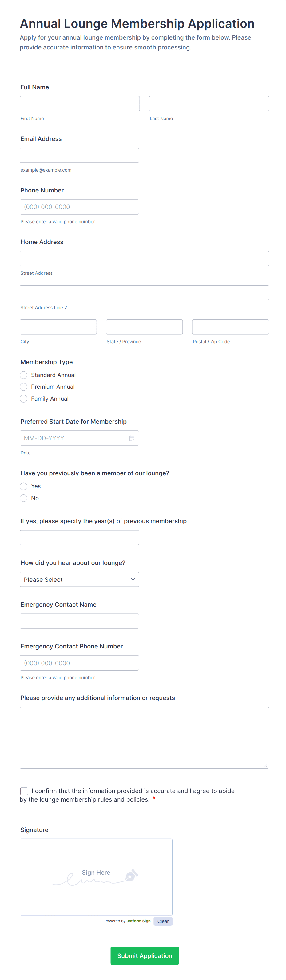Screen dimensions: 286x980
Task: Click into the Last Name field
Action: (x=209, y=103)
